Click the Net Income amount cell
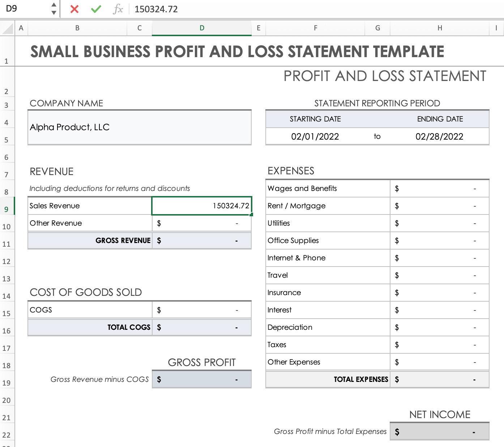This screenshot has width=504, height=447. coord(439,431)
